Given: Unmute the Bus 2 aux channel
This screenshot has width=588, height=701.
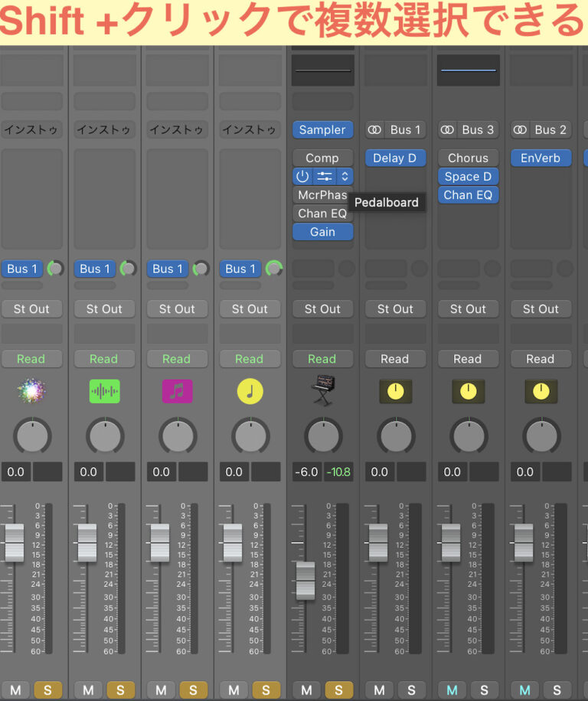Looking at the screenshot, I should pos(525,690).
